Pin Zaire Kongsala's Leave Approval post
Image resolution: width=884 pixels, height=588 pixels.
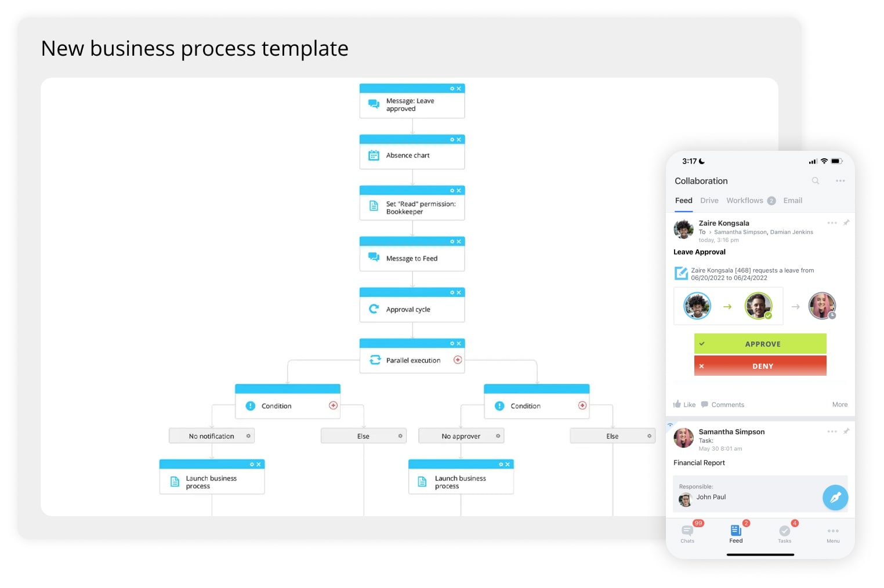pyautogui.click(x=846, y=222)
